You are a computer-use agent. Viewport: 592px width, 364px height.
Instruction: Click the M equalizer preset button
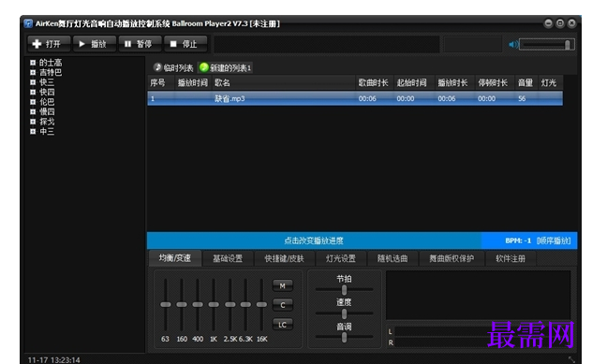tap(282, 286)
